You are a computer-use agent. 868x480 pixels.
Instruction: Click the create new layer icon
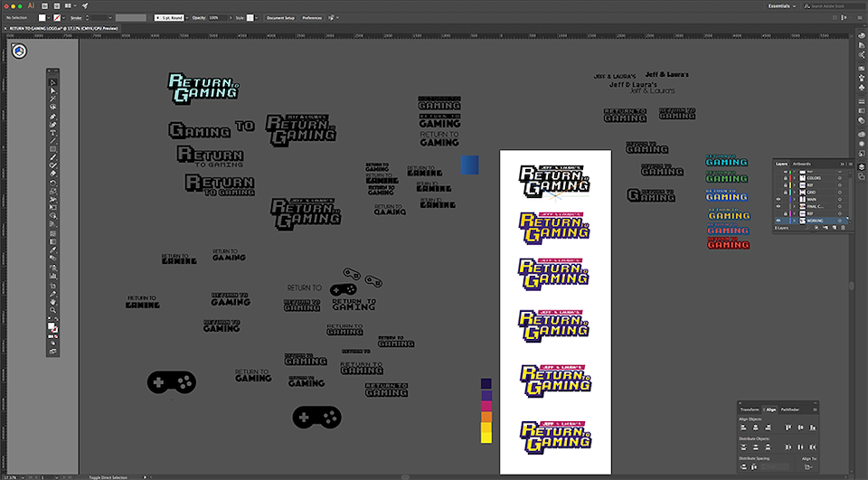836,228
